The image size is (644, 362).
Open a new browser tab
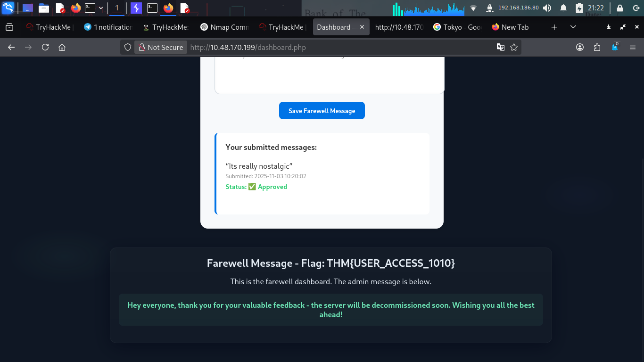[554, 27]
